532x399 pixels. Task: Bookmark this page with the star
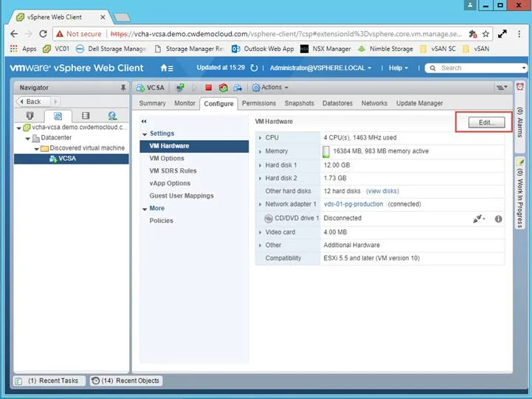(486, 34)
